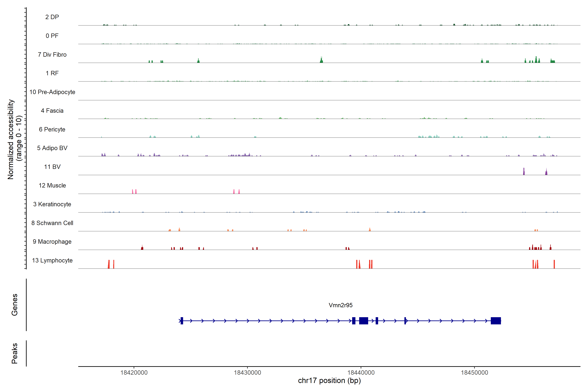Click the 2 DP track label
Image resolution: width=588 pixels, height=392 pixels.
[52, 17]
